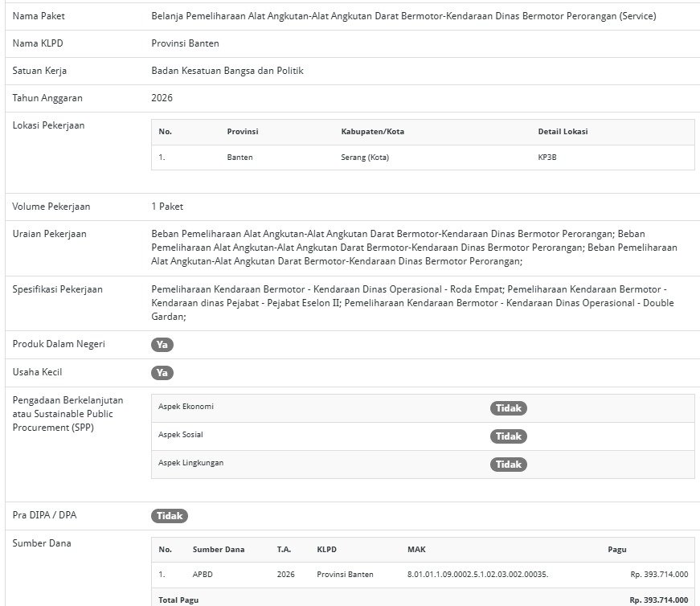This screenshot has width=700, height=606.
Task: Select the KP3B location detail cell
Action: coord(546,158)
